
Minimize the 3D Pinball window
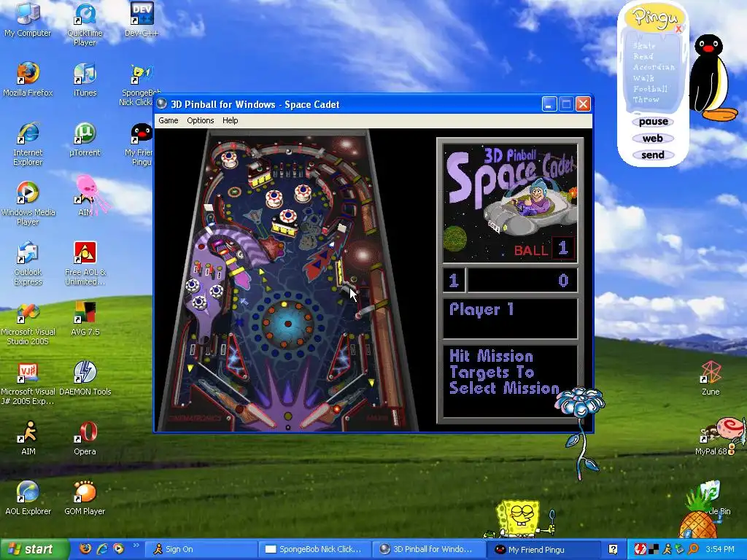click(549, 104)
